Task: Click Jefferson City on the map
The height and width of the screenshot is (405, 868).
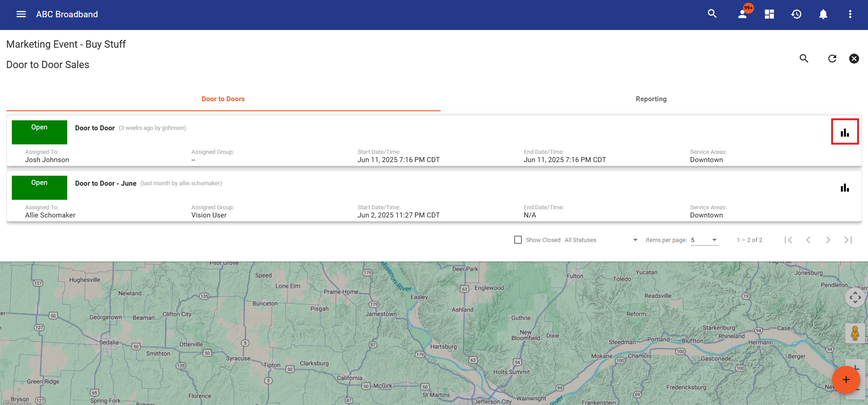Action: coord(493,401)
